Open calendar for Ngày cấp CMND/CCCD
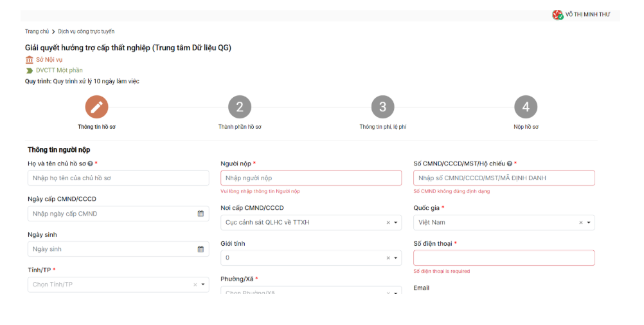Screen dimensions: 644x325 [201, 214]
